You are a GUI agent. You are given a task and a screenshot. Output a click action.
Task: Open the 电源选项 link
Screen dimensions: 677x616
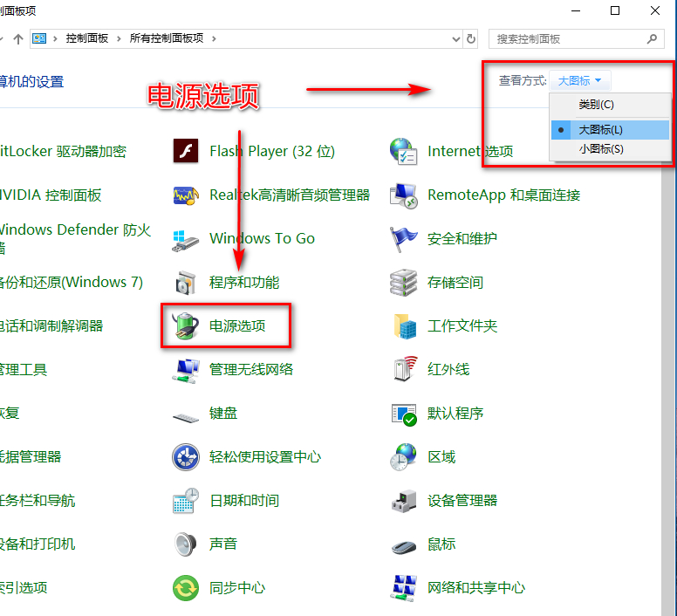pos(237,326)
